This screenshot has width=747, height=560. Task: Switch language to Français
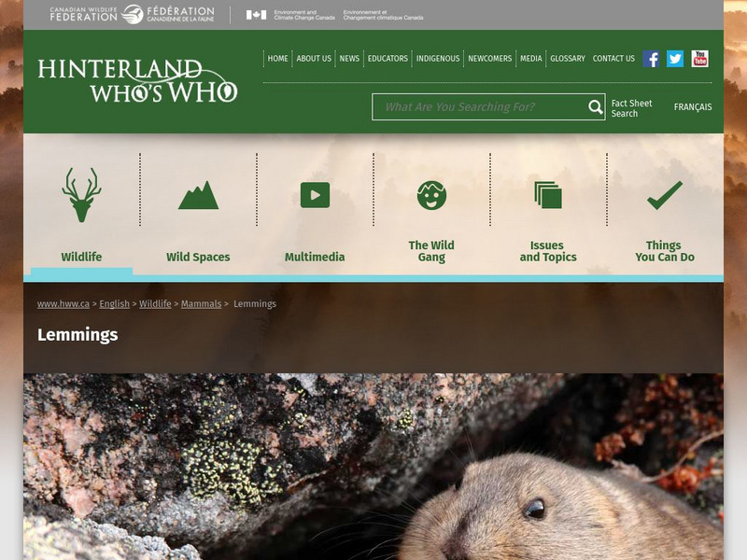[x=693, y=107]
